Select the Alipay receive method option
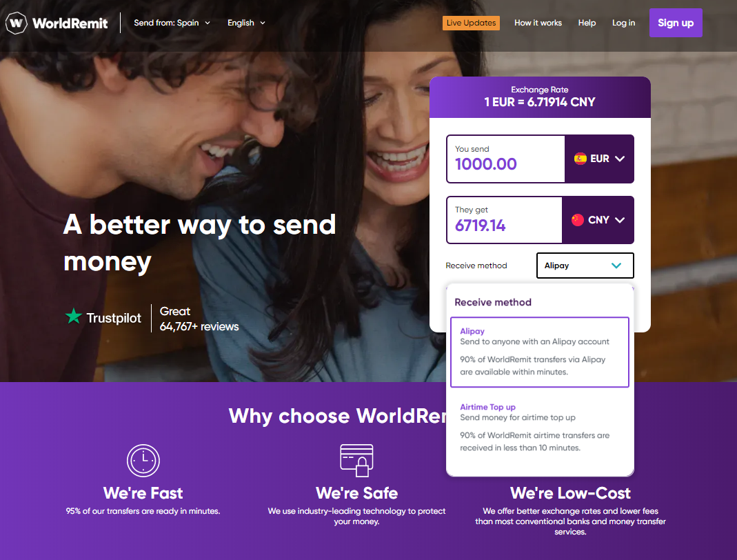Viewport: 737px width, 560px height. coord(540,352)
